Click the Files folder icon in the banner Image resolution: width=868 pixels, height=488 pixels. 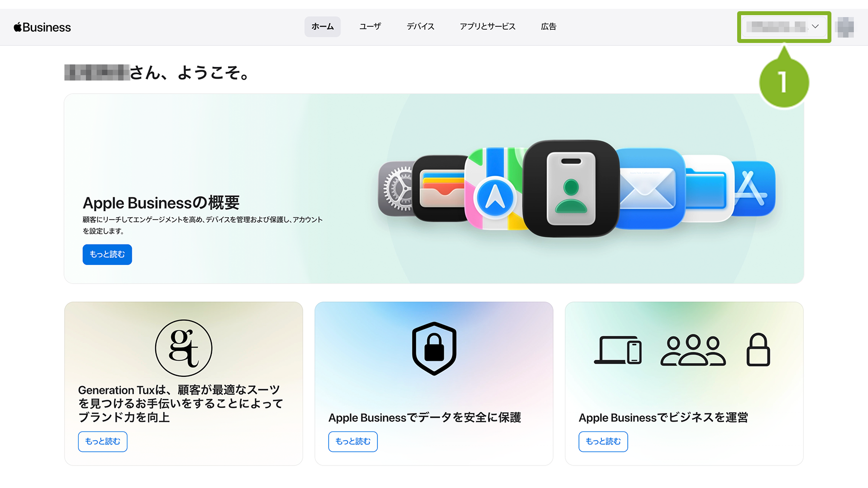(706, 188)
